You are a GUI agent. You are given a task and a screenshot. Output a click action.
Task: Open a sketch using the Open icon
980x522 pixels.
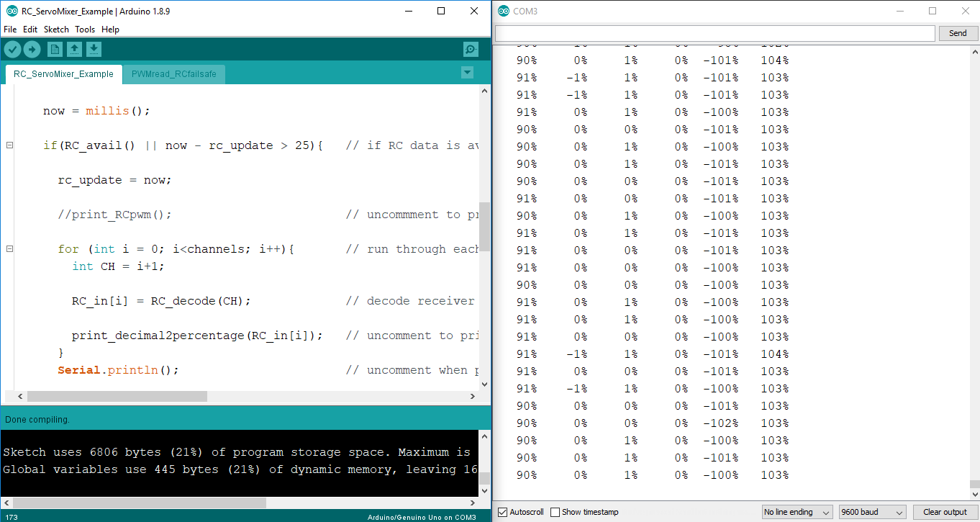[75, 49]
